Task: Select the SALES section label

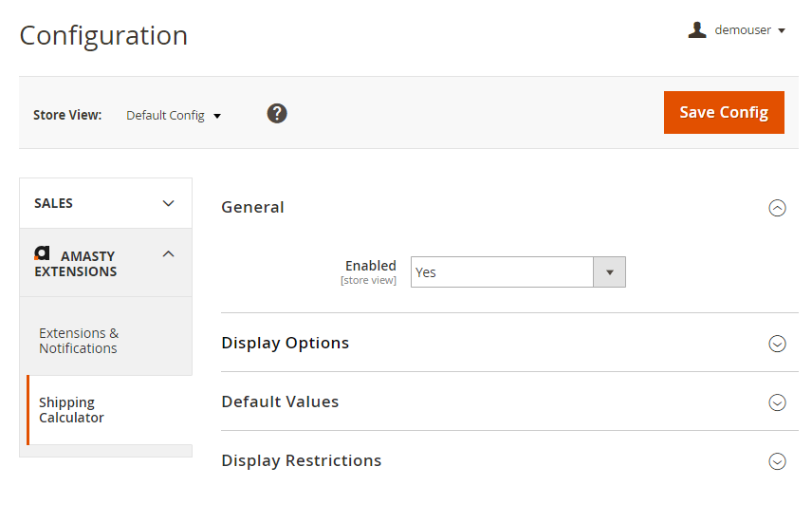Action: (x=53, y=203)
